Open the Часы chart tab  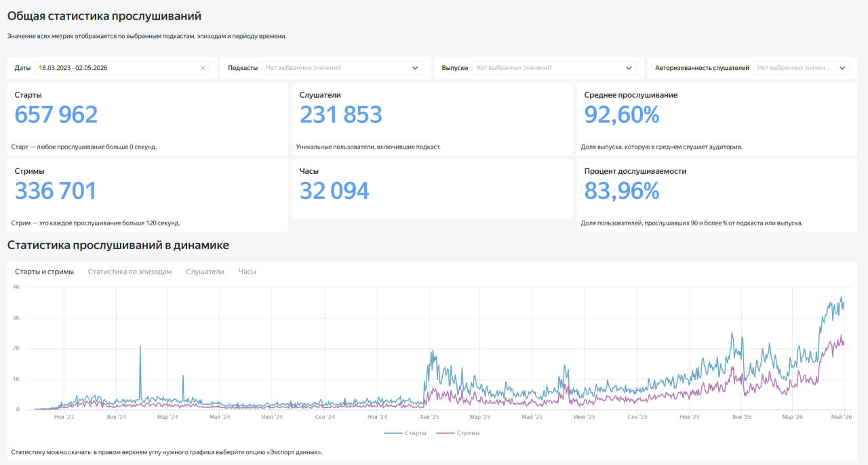tap(247, 272)
